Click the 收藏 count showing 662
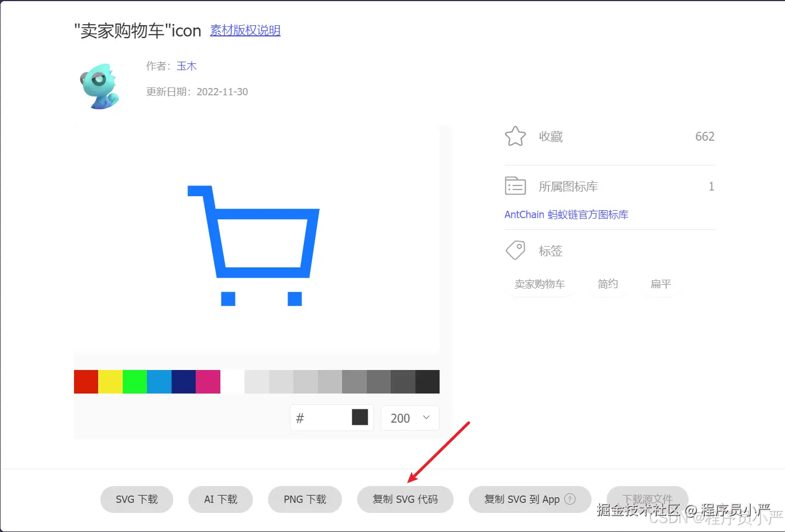The height and width of the screenshot is (532, 785). pos(704,136)
